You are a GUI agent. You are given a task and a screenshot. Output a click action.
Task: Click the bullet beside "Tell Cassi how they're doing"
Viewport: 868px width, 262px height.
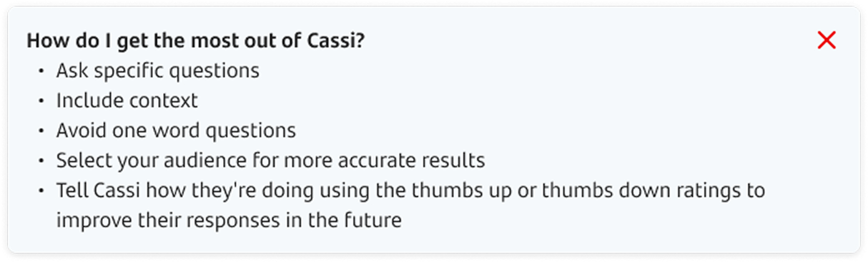click(x=41, y=191)
